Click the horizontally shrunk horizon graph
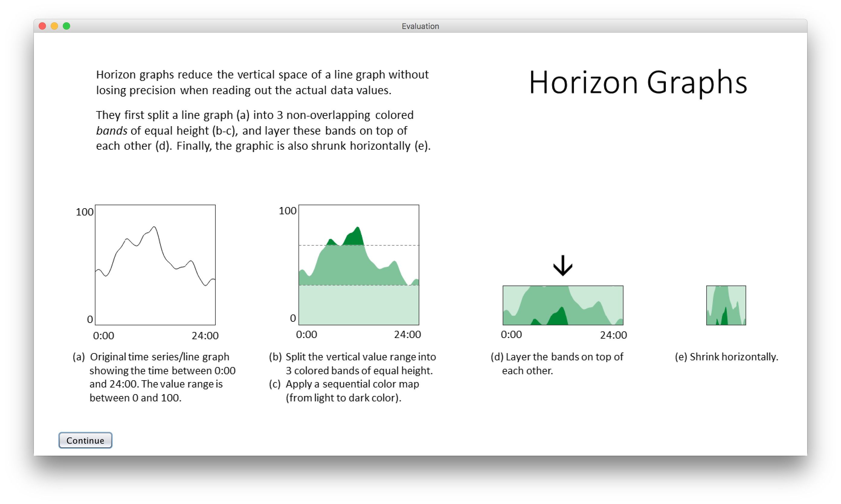 [x=726, y=305]
